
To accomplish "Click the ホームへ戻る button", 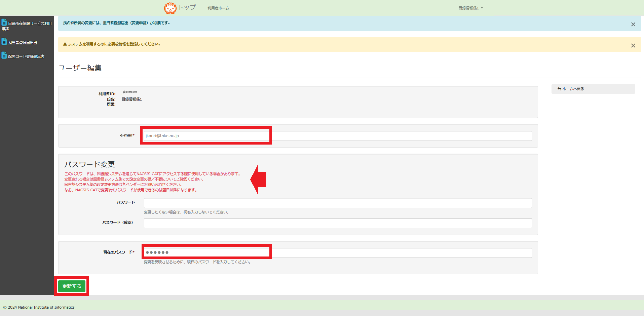I will (x=593, y=89).
